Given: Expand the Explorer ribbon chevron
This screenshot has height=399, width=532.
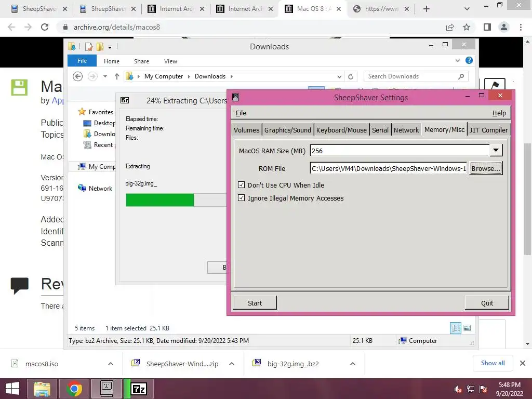Looking at the screenshot, I should click(x=458, y=60).
